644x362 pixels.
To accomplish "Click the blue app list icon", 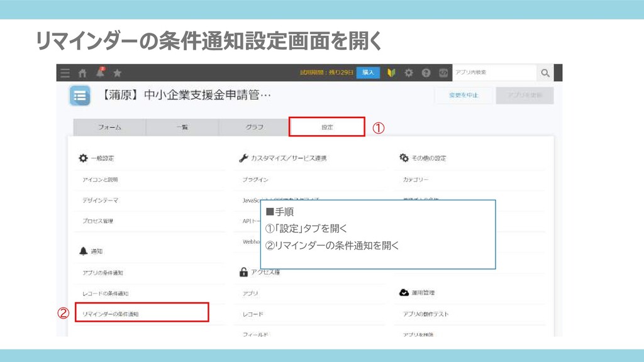I will 80,96.
